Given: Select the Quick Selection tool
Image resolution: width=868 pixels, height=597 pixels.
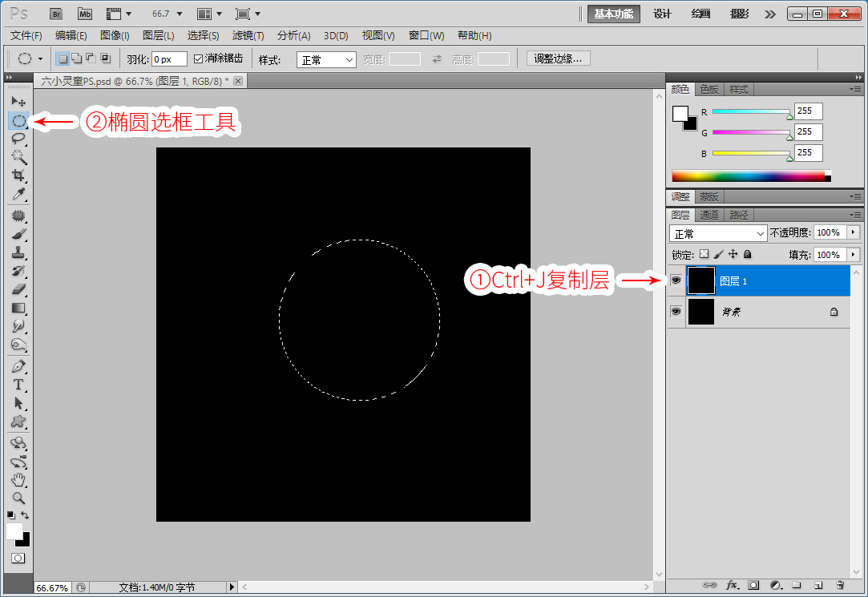Looking at the screenshot, I should click(18, 156).
